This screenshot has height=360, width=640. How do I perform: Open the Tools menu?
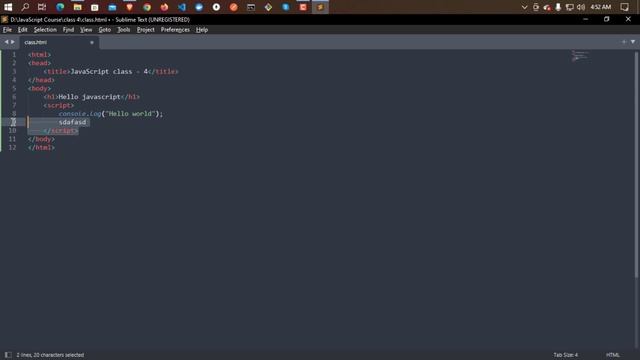(124, 30)
